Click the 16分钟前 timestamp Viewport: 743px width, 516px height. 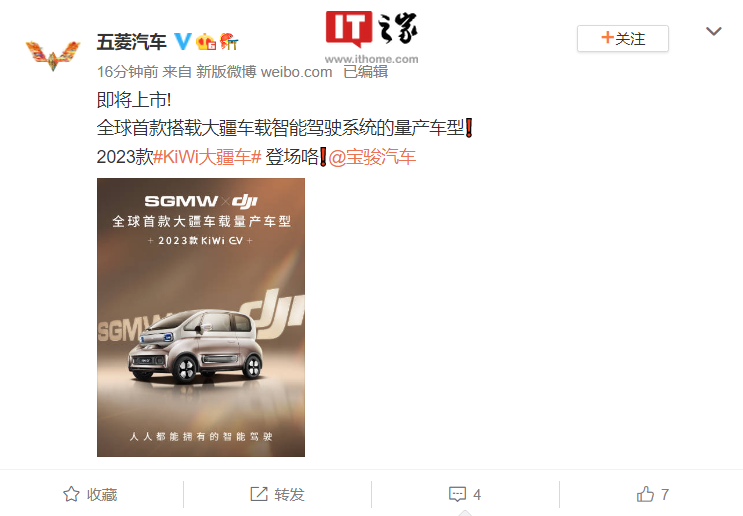[x=127, y=72]
